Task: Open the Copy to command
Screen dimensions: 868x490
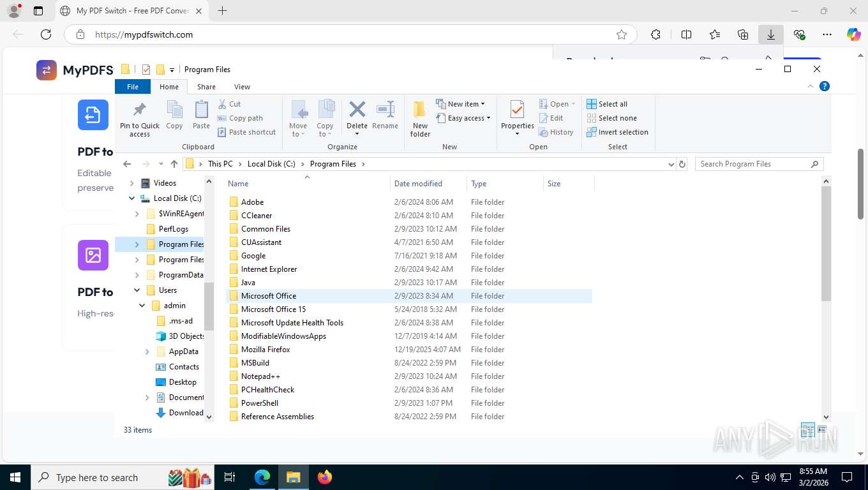Action: tap(325, 119)
